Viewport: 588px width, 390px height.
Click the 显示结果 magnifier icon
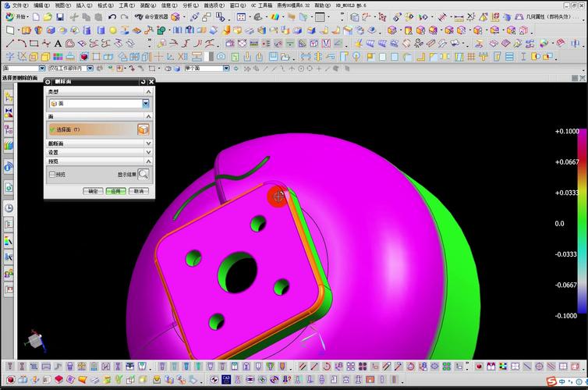[x=143, y=175]
